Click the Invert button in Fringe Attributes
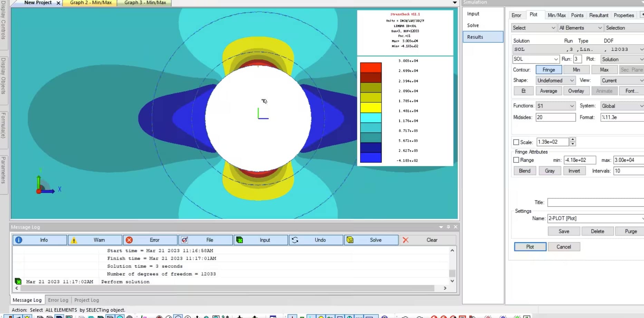The image size is (644, 318). click(574, 170)
